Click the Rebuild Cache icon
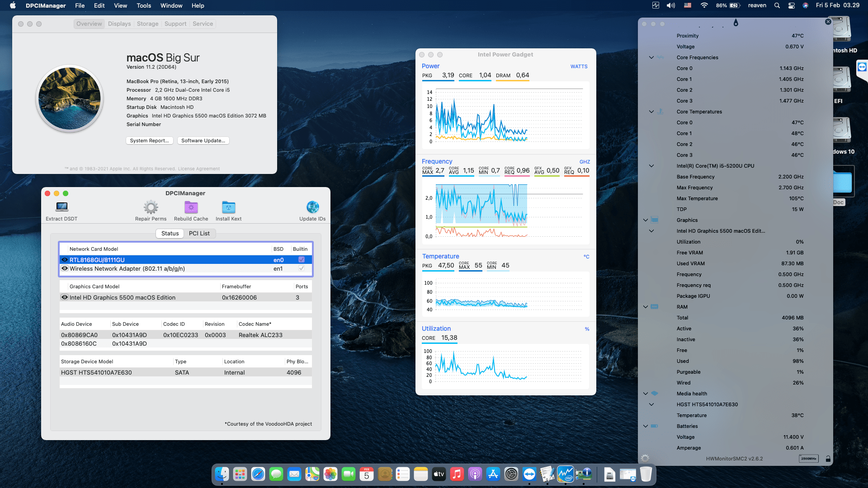The image size is (868, 488). (x=191, y=207)
